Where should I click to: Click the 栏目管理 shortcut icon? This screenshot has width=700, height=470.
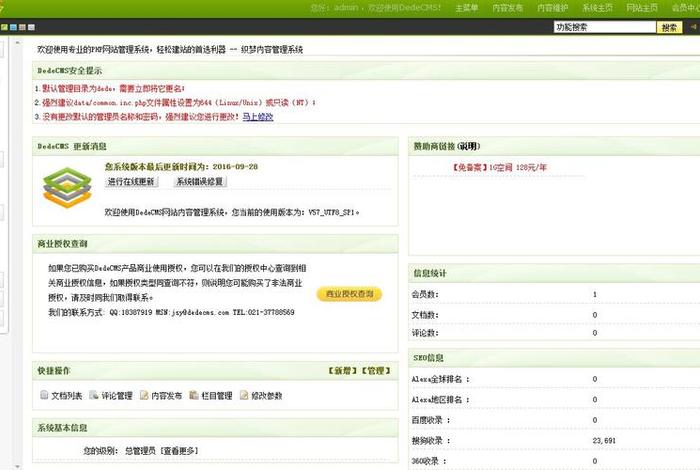[x=194, y=395]
